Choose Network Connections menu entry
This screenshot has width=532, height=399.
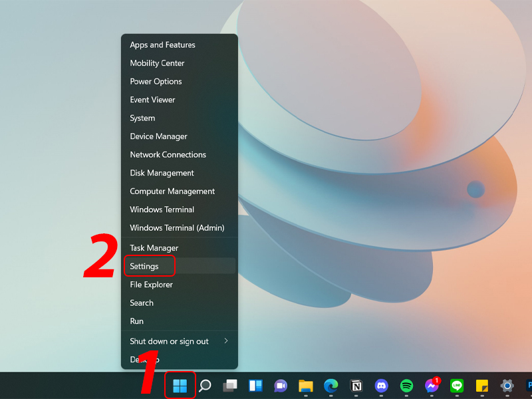[179, 155]
